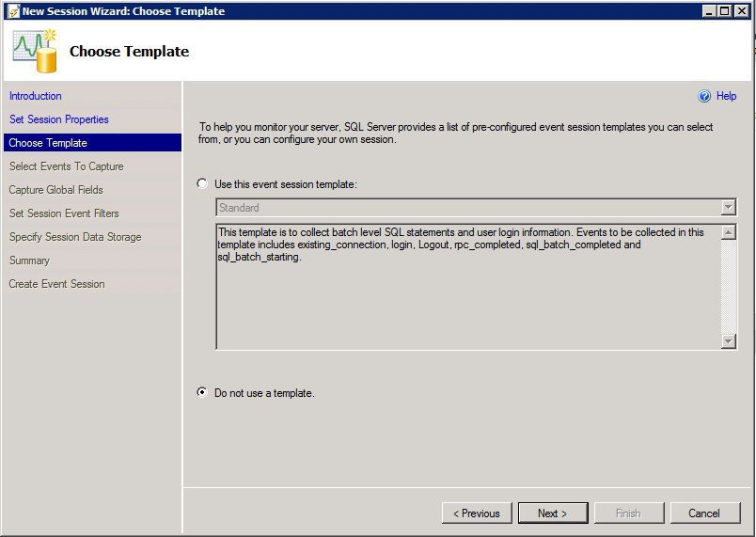Click description box scroll up arrow
The height and width of the screenshot is (537, 756).
pyautogui.click(x=728, y=232)
